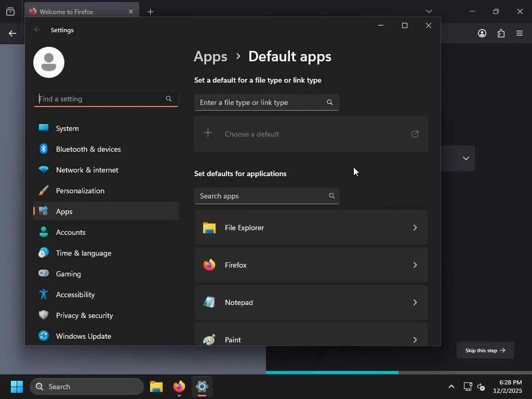Maximize the Settings window
532x399 pixels.
404,25
